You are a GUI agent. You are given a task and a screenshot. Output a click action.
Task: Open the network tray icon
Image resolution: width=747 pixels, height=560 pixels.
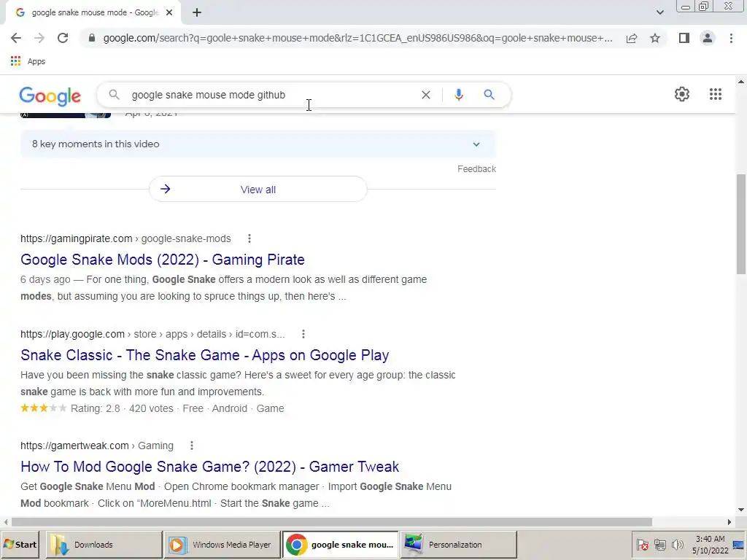point(659,545)
